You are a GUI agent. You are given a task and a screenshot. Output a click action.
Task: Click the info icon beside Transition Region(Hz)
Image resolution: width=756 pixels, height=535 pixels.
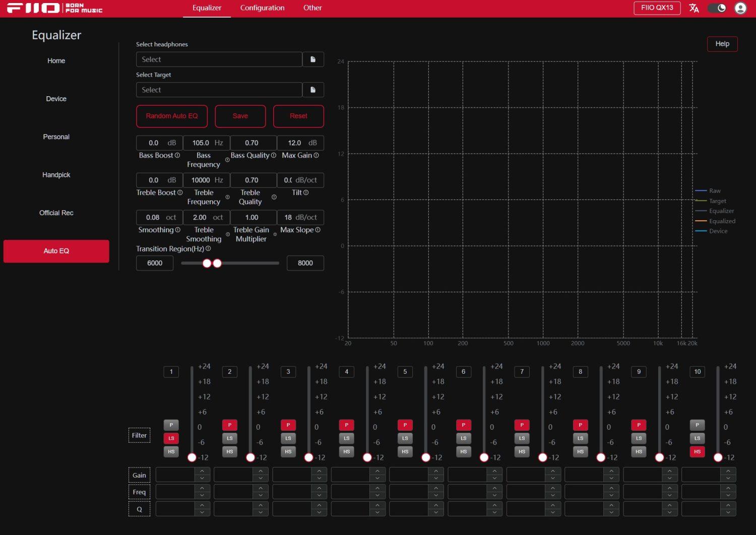point(208,249)
